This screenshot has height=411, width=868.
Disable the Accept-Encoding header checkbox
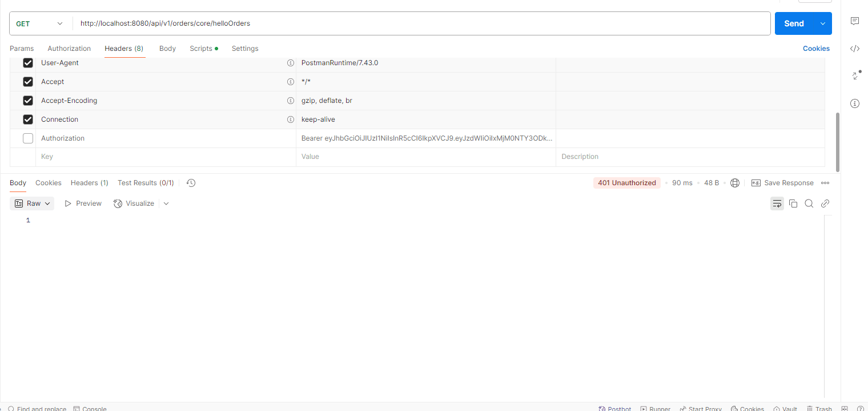point(28,101)
